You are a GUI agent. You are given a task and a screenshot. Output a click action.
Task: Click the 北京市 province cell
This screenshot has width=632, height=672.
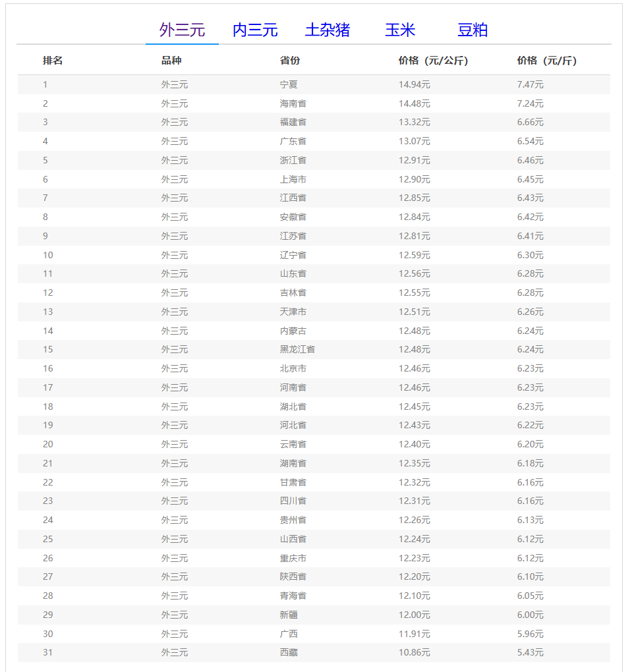[293, 368]
